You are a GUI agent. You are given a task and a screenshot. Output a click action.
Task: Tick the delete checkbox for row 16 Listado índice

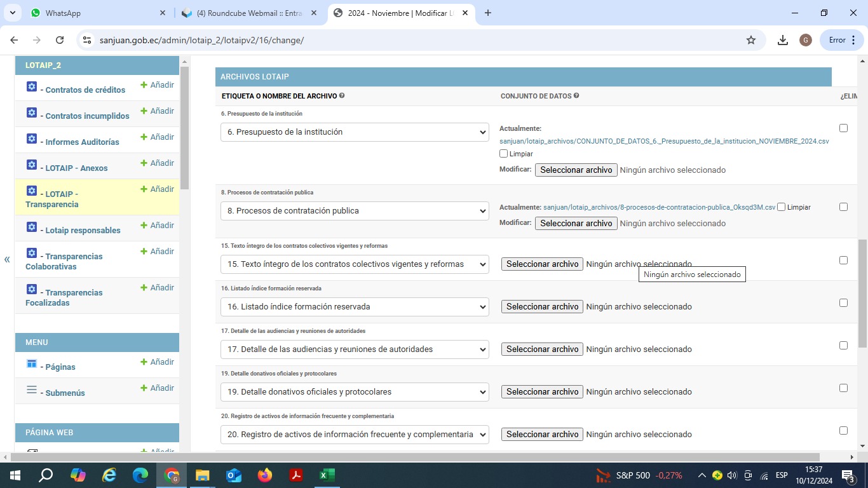click(843, 303)
